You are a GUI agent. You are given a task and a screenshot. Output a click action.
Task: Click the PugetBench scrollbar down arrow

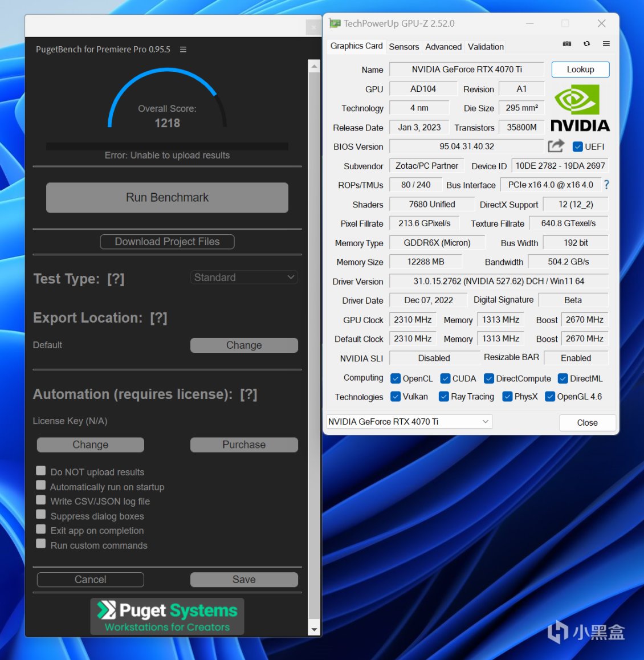(314, 630)
